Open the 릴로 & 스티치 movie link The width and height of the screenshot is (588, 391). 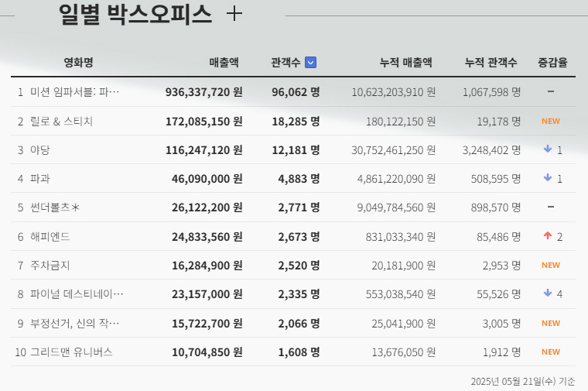[x=61, y=121]
